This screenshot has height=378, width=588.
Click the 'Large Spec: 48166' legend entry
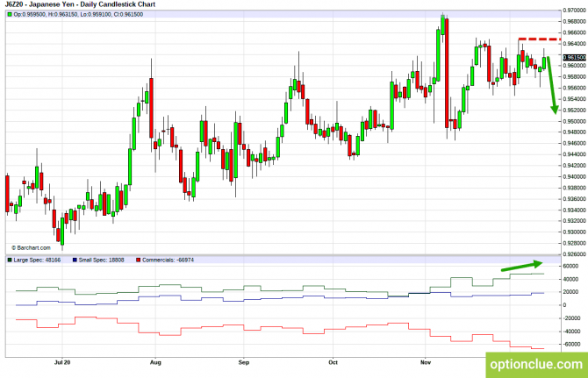(37, 260)
